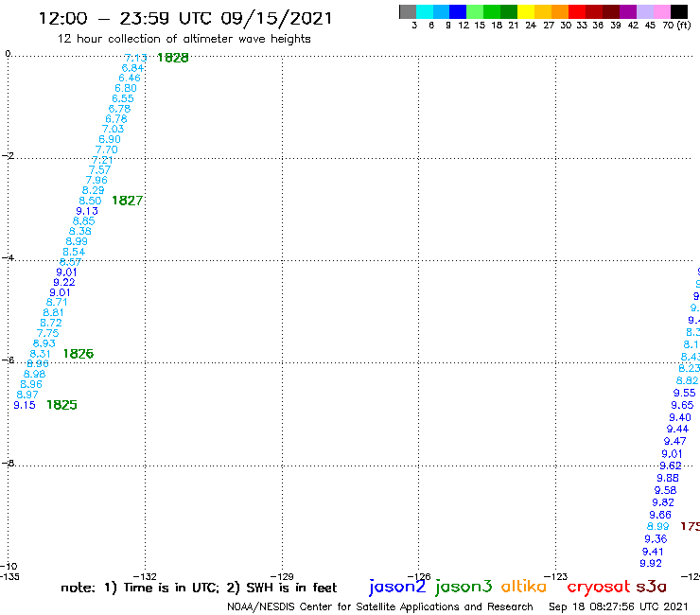The image size is (700, 615).
Task: Select the 6.55 wave height reading
Action: point(123,98)
